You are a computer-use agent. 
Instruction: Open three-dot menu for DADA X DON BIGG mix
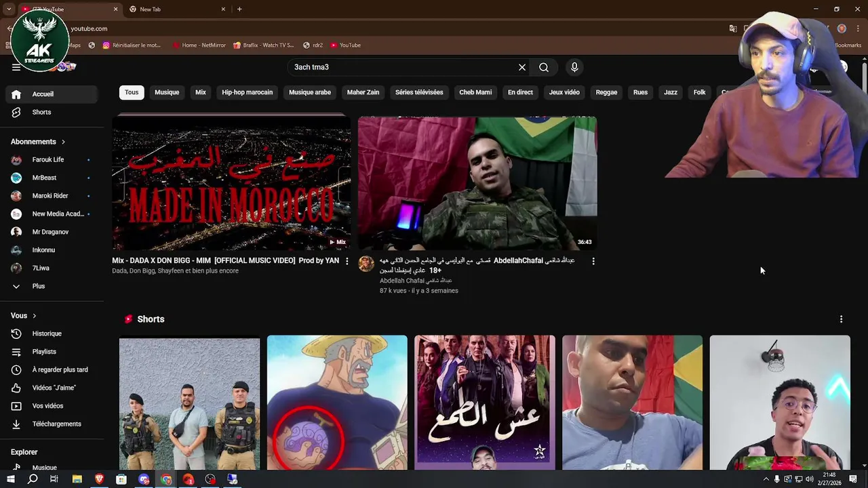click(x=347, y=261)
